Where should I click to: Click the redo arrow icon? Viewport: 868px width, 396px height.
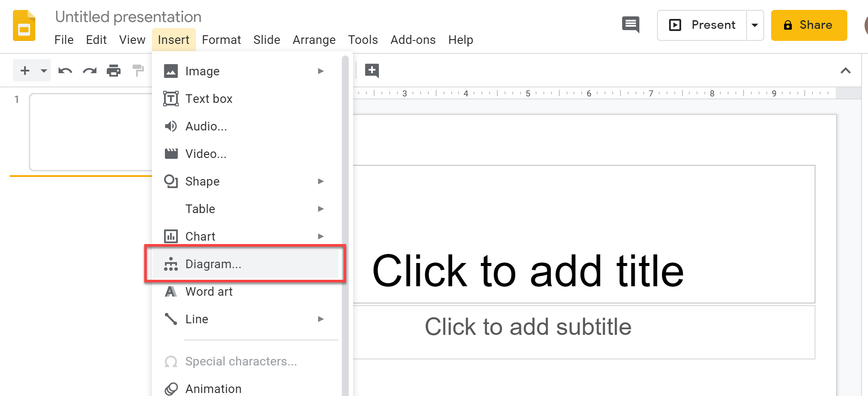90,71
